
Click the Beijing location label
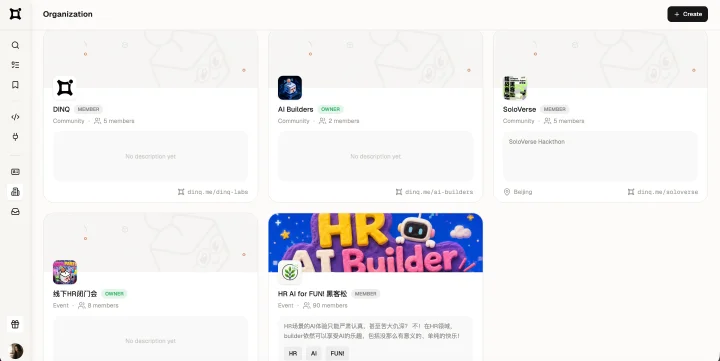click(x=518, y=192)
